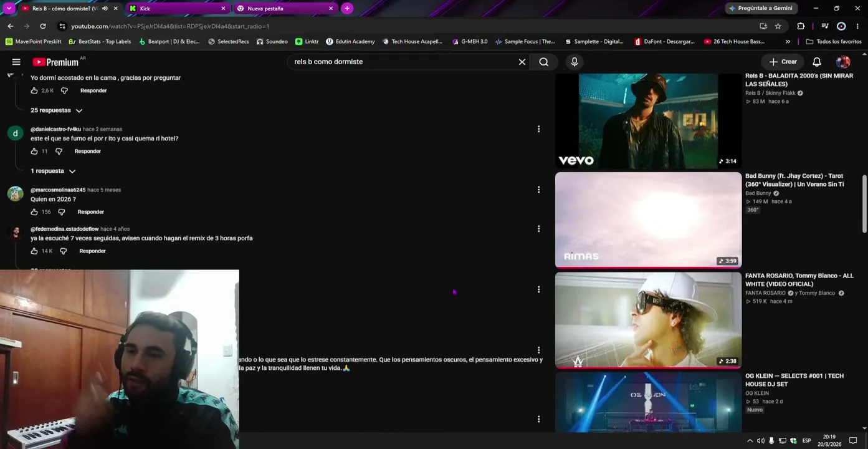This screenshot has height=449, width=868.
Task: Open the Windows taskbar volume icon
Action: click(760, 441)
